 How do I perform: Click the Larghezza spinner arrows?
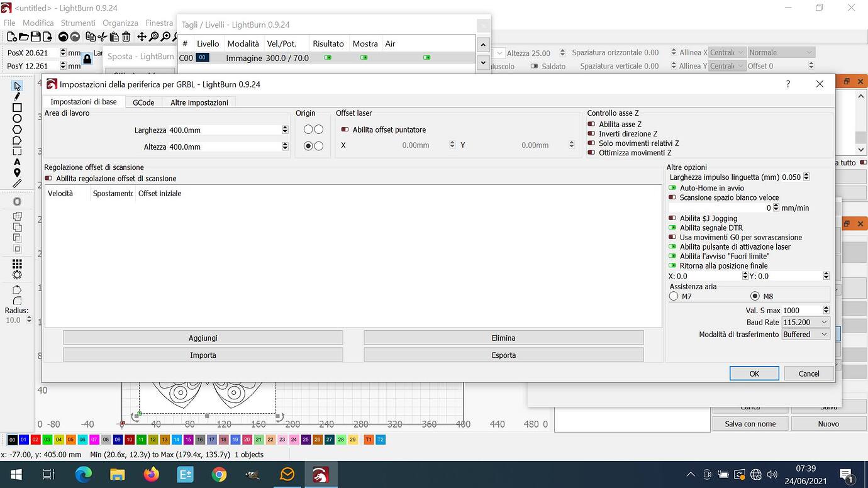pyautogui.click(x=285, y=130)
